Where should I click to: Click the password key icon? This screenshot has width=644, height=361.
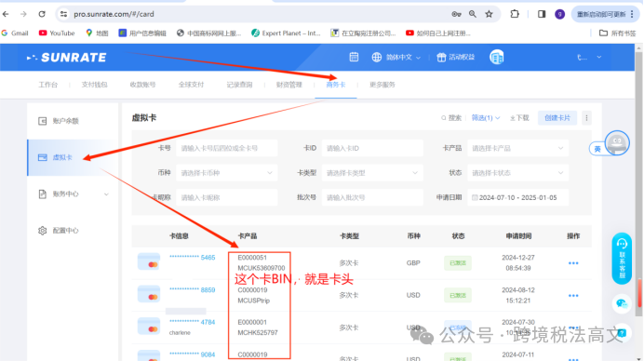pos(456,14)
